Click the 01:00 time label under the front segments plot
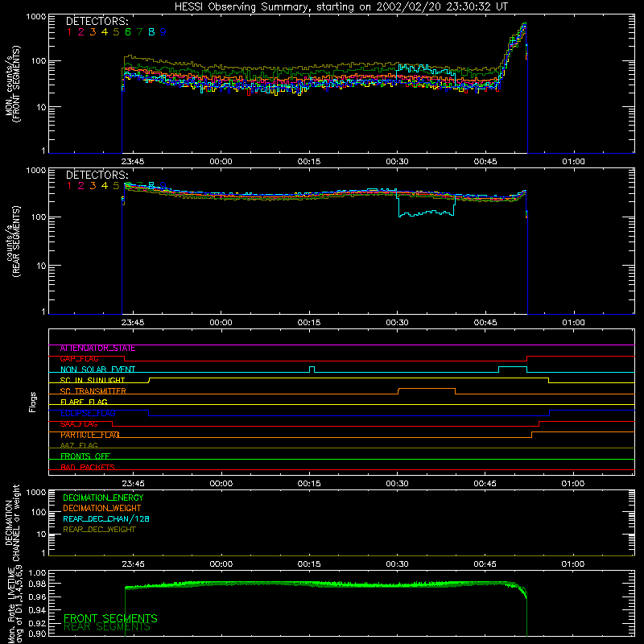The height and width of the screenshot is (644, 644). point(573,162)
